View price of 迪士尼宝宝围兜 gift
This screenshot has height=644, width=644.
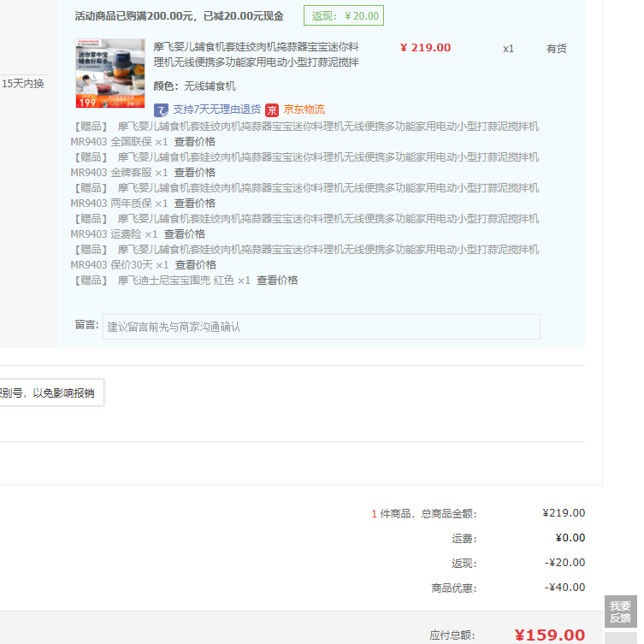tap(277, 281)
